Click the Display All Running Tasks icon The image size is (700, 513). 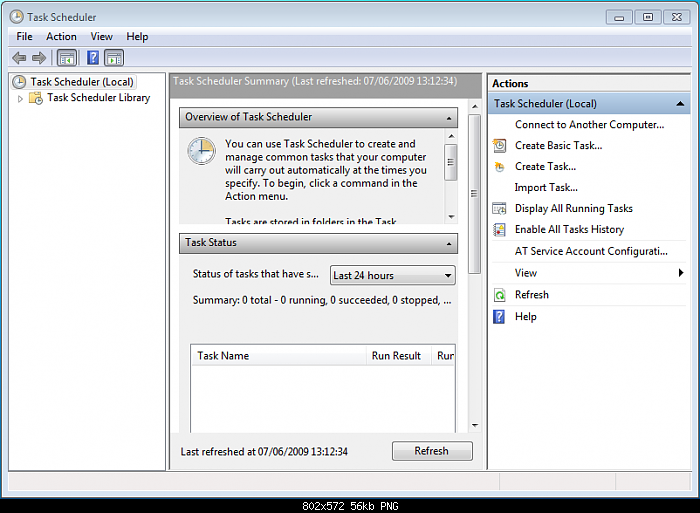click(x=499, y=209)
